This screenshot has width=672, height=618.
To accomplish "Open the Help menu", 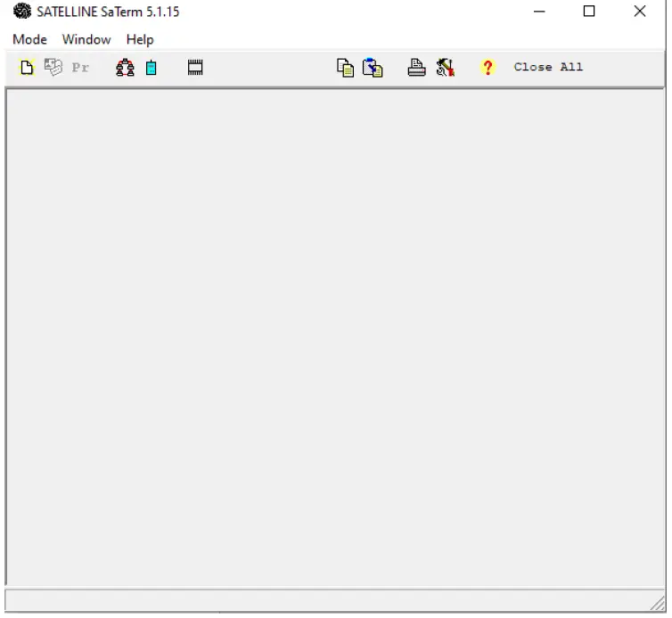I will [140, 39].
